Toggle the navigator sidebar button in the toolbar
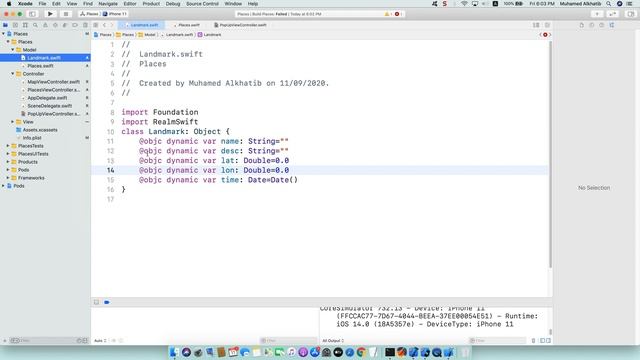Screen dimensions: 640x360 [x=32, y=14]
